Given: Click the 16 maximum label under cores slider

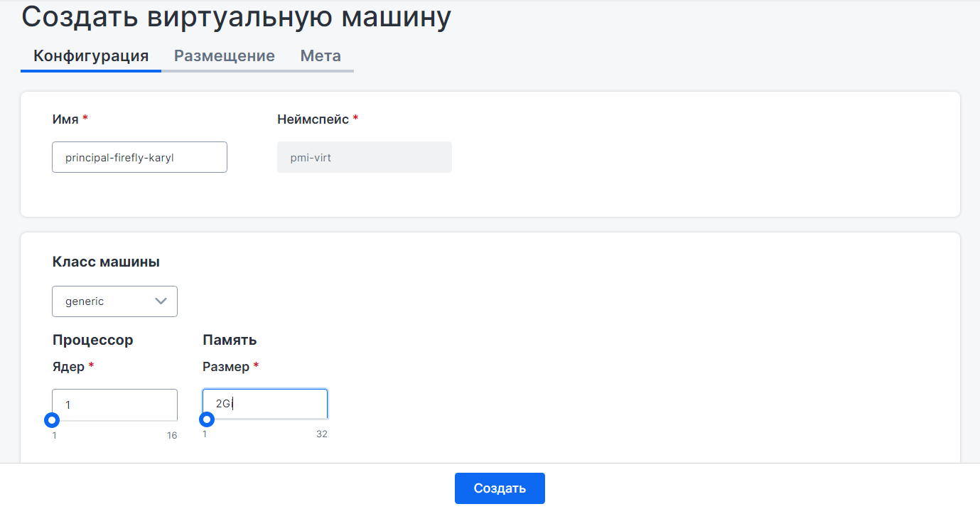Looking at the screenshot, I should pos(172,436).
